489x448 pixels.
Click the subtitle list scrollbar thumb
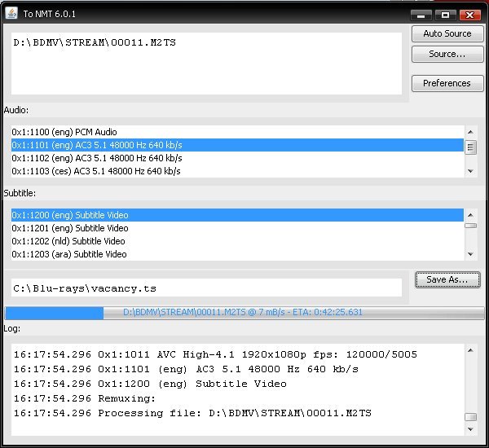[470, 226]
